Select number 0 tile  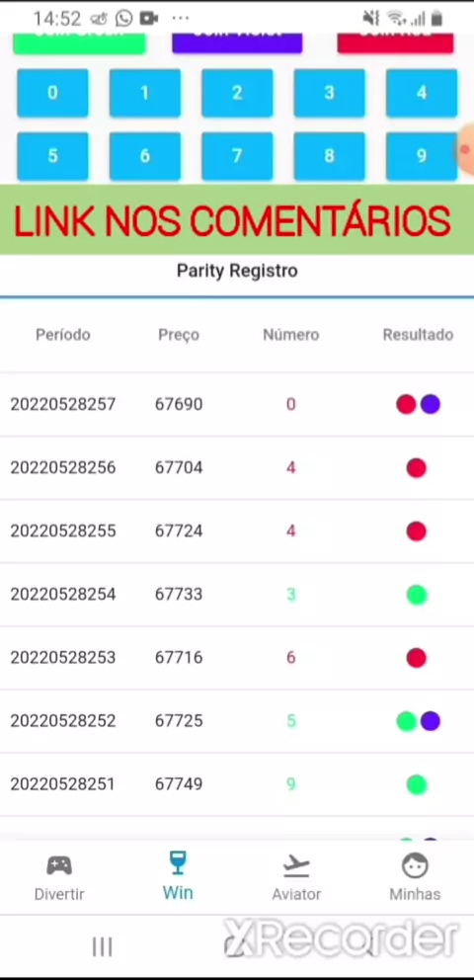click(52, 93)
